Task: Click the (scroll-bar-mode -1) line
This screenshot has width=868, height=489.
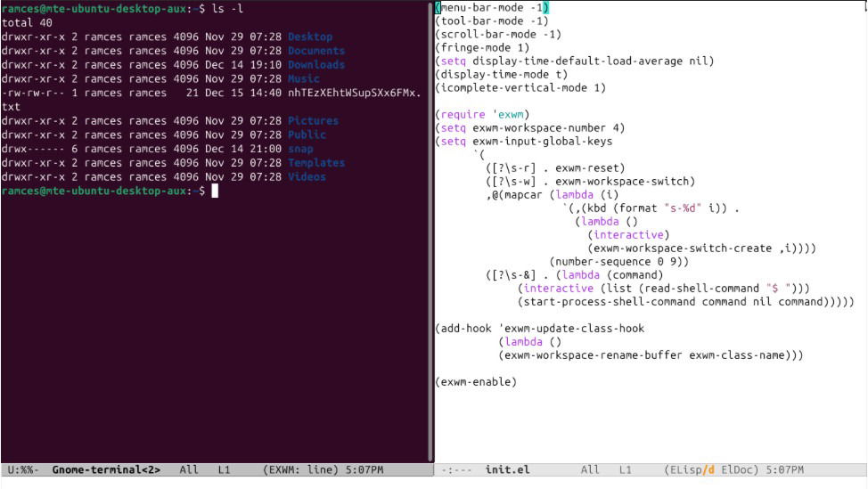Action: 498,35
